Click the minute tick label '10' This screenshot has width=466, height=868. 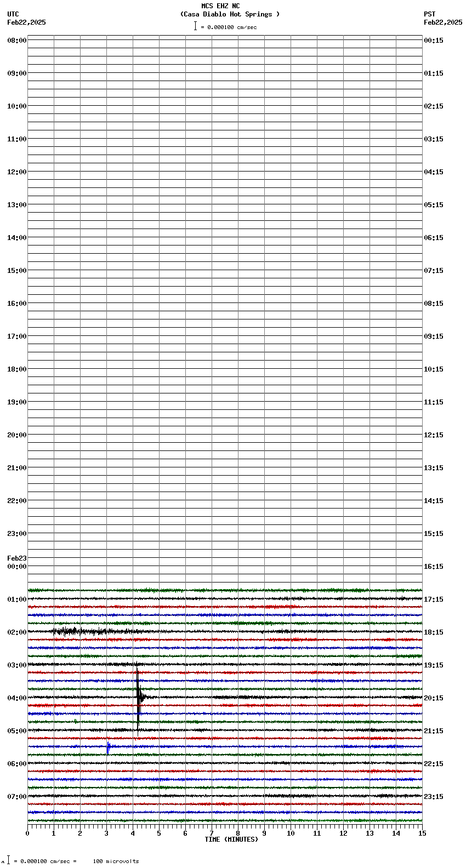pyautogui.click(x=291, y=833)
